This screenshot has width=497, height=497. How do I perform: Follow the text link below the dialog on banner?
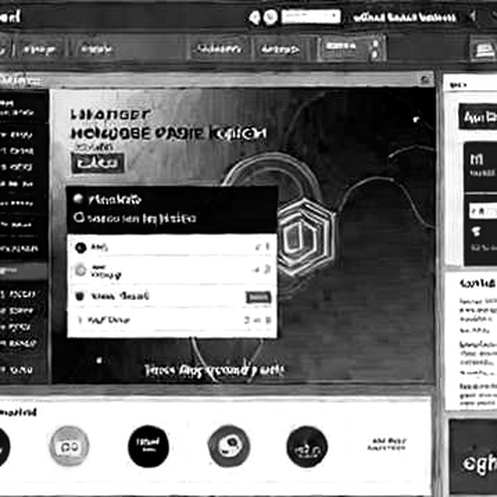pos(214,370)
